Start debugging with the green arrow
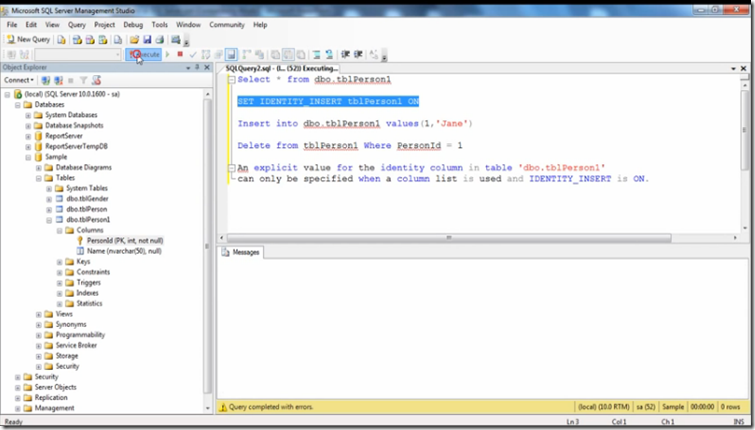Viewport: 755px width, 430px height. point(168,54)
